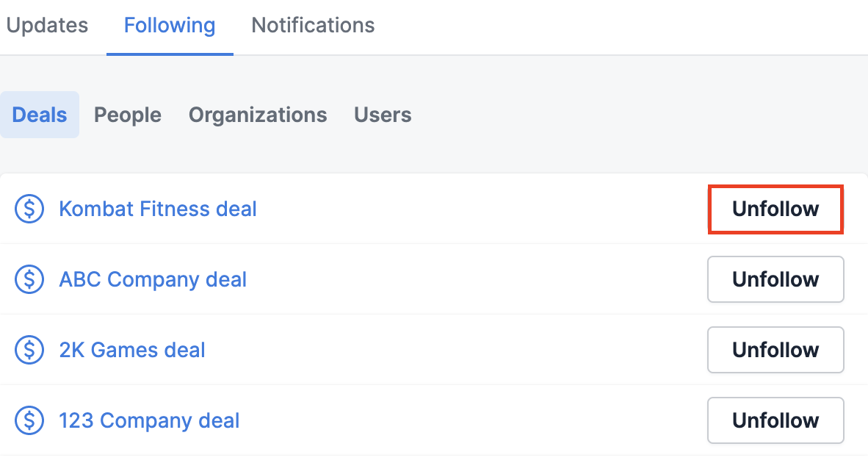868x463 pixels.
Task: Unfollow the Kombat Fitness deal
Action: point(775,209)
